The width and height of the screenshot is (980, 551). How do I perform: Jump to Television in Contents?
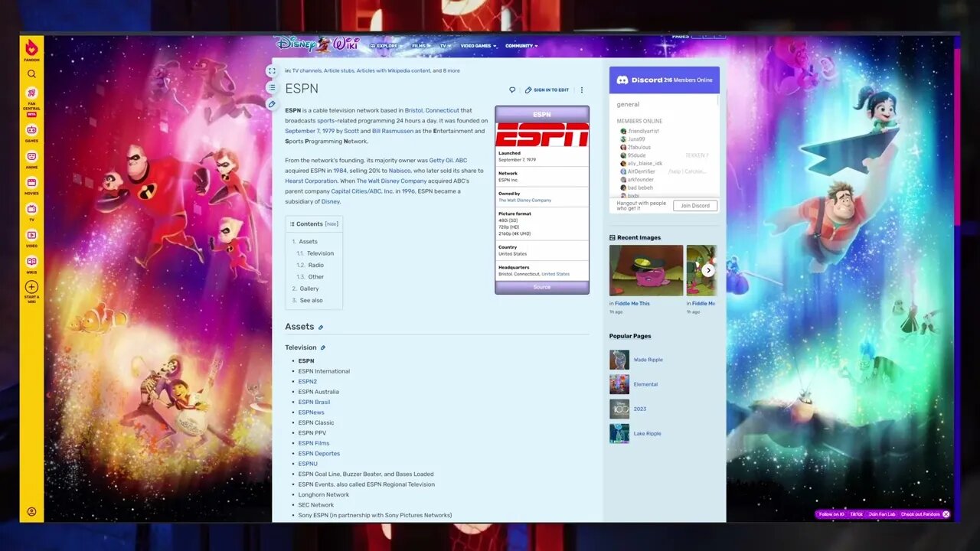coord(320,253)
